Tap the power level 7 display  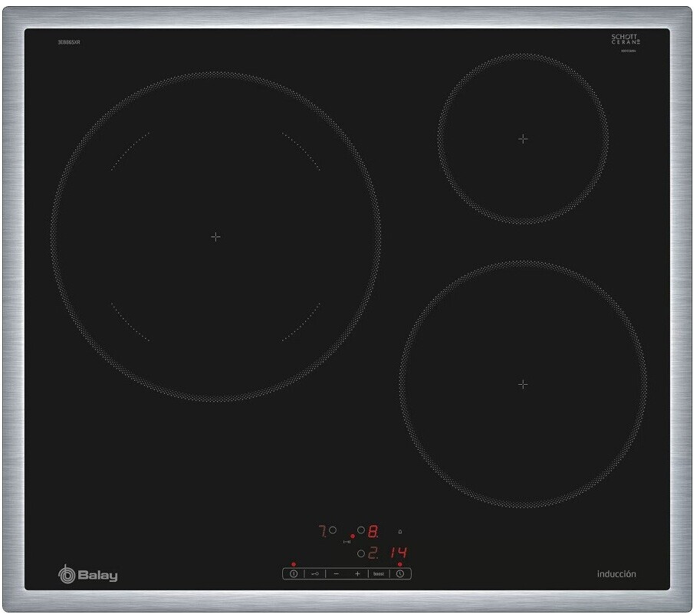[323, 530]
